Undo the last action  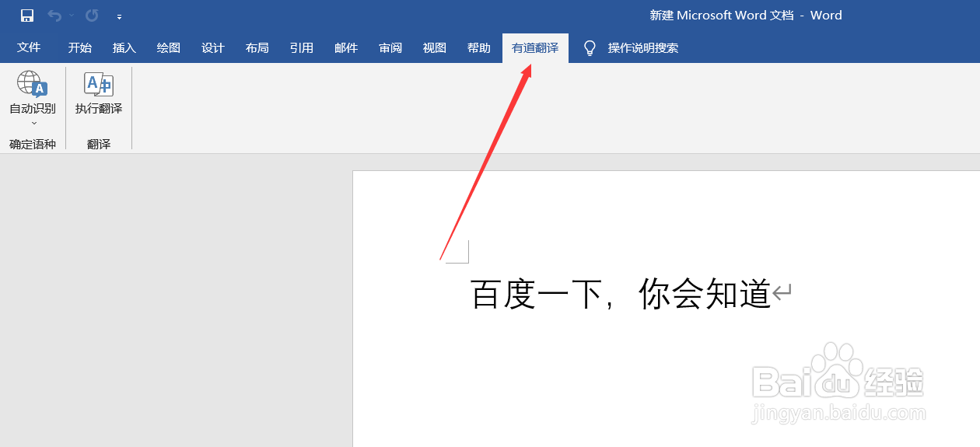54,16
